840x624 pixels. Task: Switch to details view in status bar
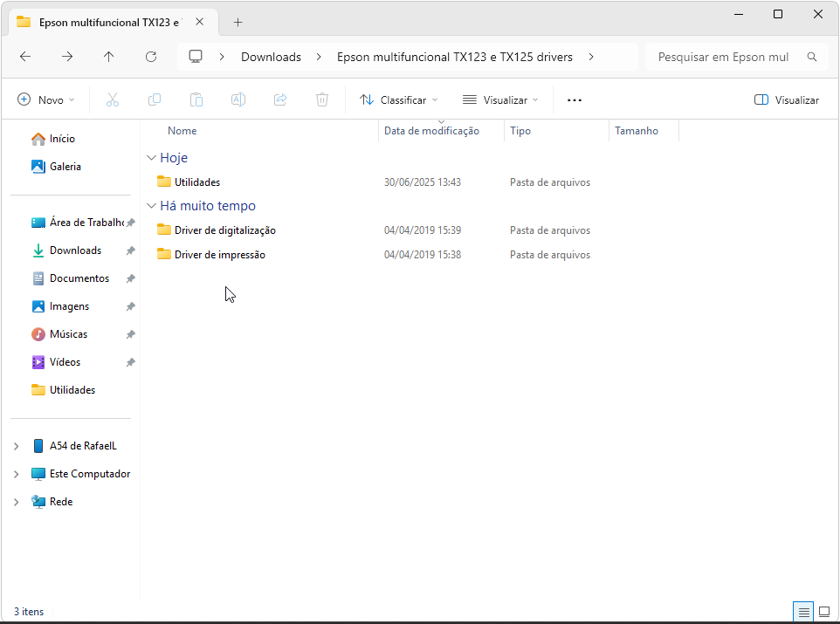803,612
